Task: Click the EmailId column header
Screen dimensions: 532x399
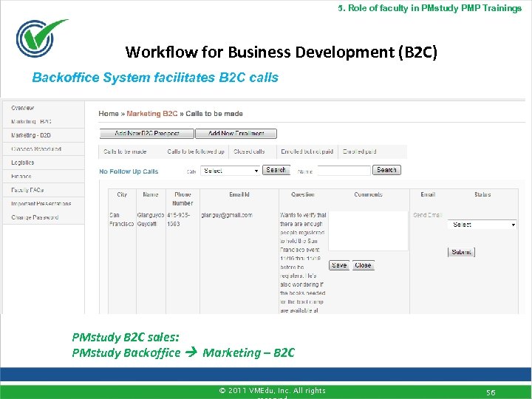Action: tap(239, 195)
